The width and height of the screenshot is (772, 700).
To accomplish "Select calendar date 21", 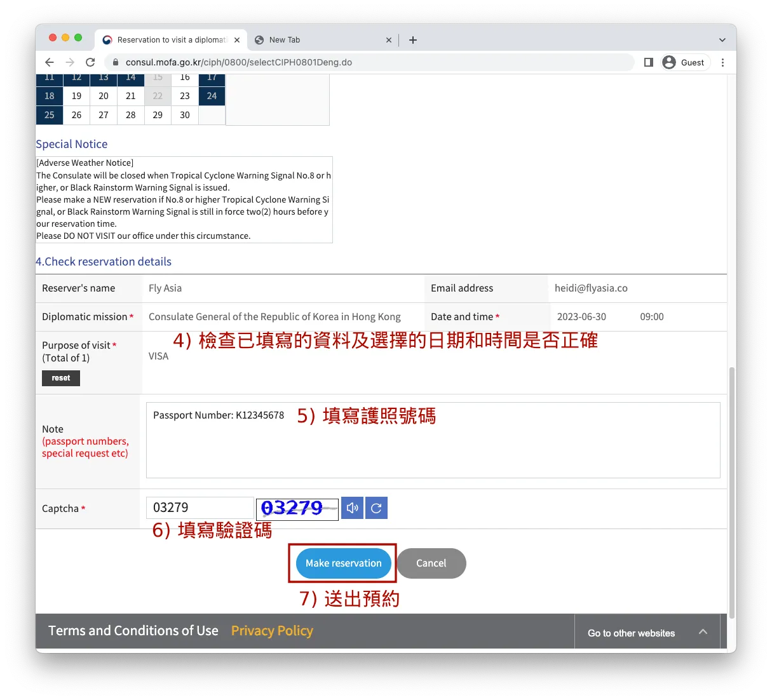I will (x=131, y=96).
